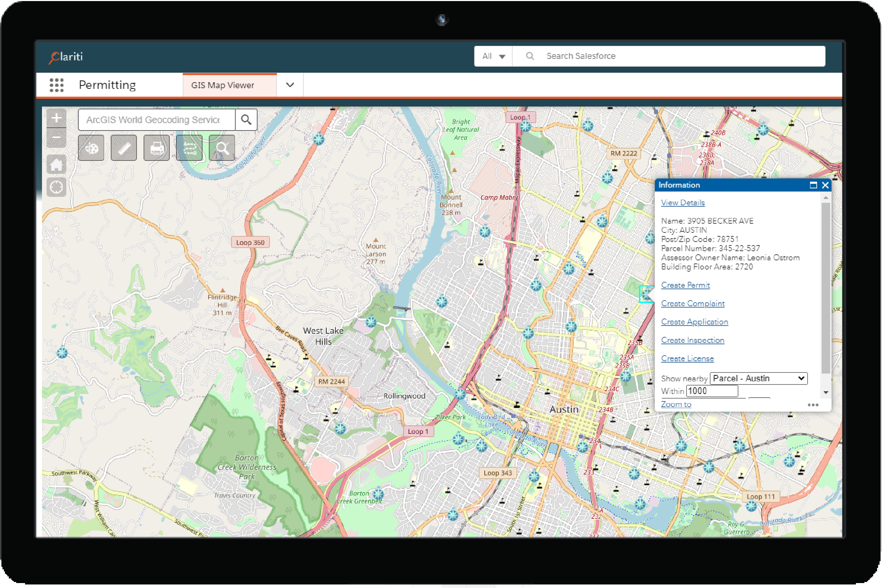882x588 pixels.
Task: Click 'Assessor Owner Name: Leonia Ostrom' text
Action: 730,257
